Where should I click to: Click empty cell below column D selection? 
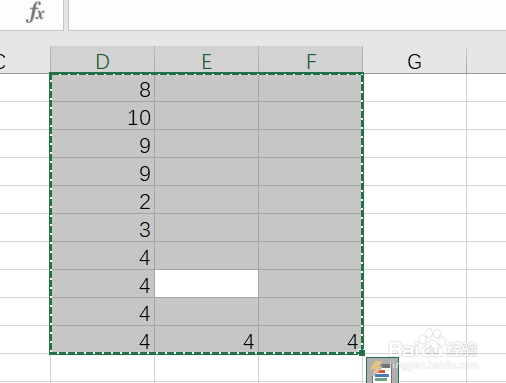click(102, 368)
